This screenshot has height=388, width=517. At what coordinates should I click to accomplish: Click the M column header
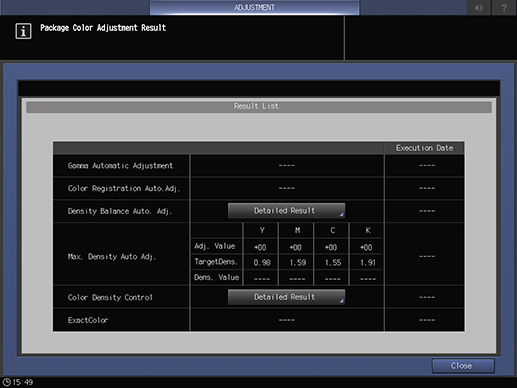297,230
